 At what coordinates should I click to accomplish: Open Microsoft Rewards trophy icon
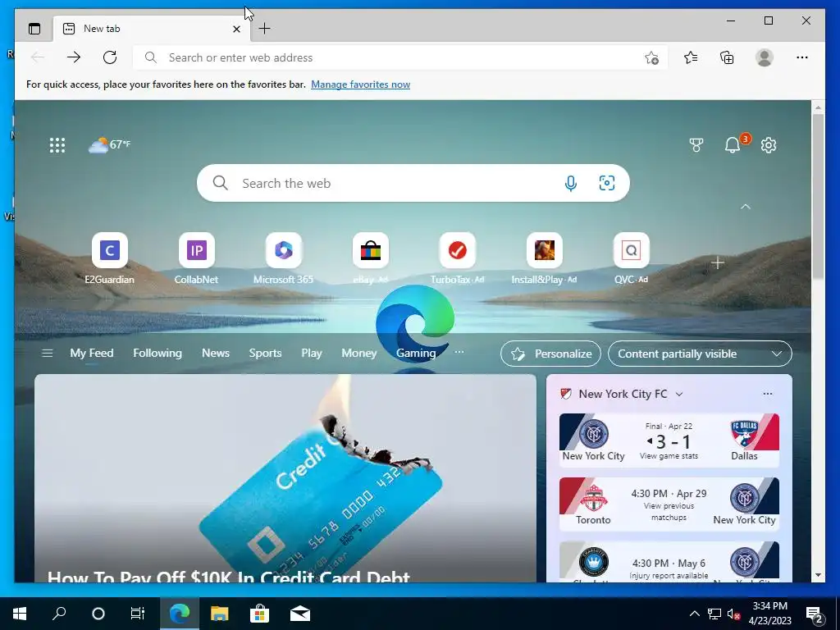[696, 144]
